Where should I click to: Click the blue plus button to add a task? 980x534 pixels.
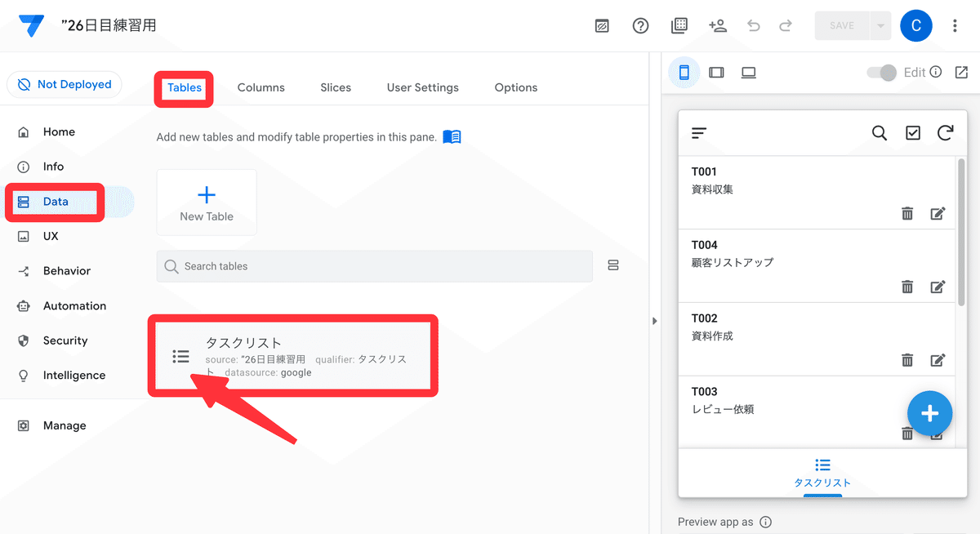point(929,413)
